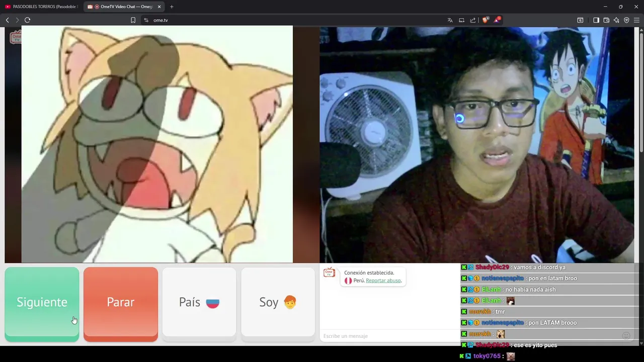Open the emoji picker in message box
Screen dimensions: 644x362
coord(626,336)
